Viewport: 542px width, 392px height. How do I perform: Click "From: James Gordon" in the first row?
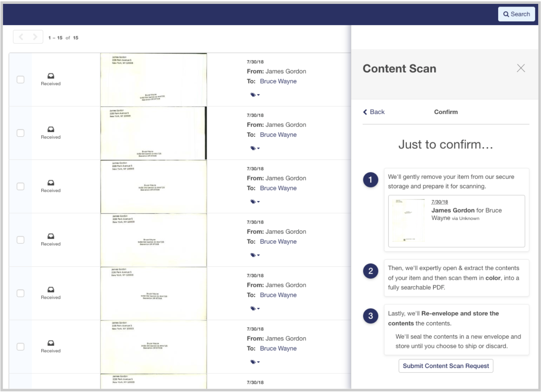click(276, 71)
